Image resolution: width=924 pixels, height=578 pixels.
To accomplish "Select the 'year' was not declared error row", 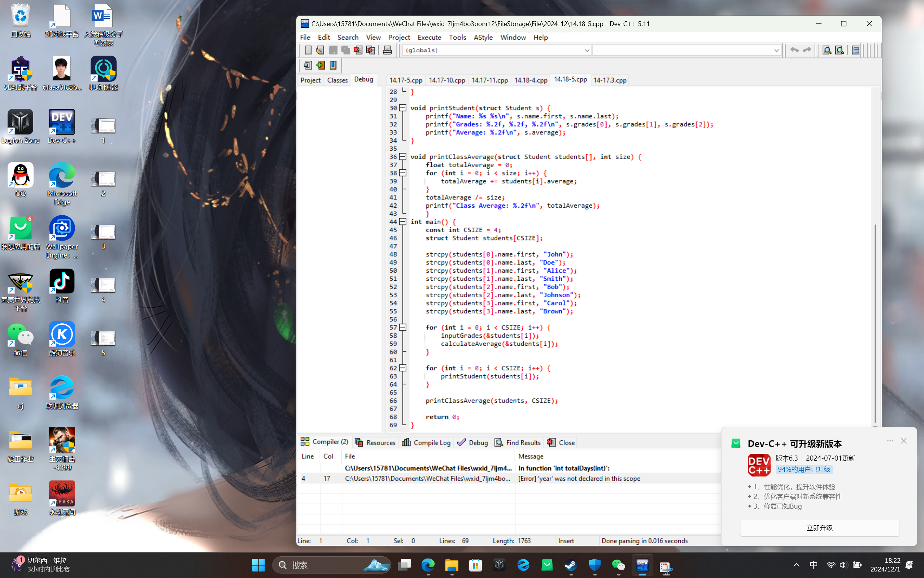I will [x=509, y=478].
